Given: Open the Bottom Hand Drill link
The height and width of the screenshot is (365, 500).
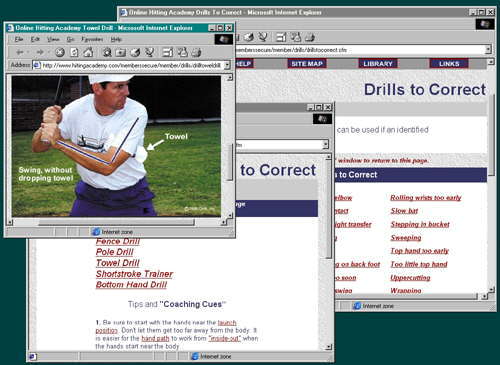Looking at the screenshot, I should click(131, 285).
